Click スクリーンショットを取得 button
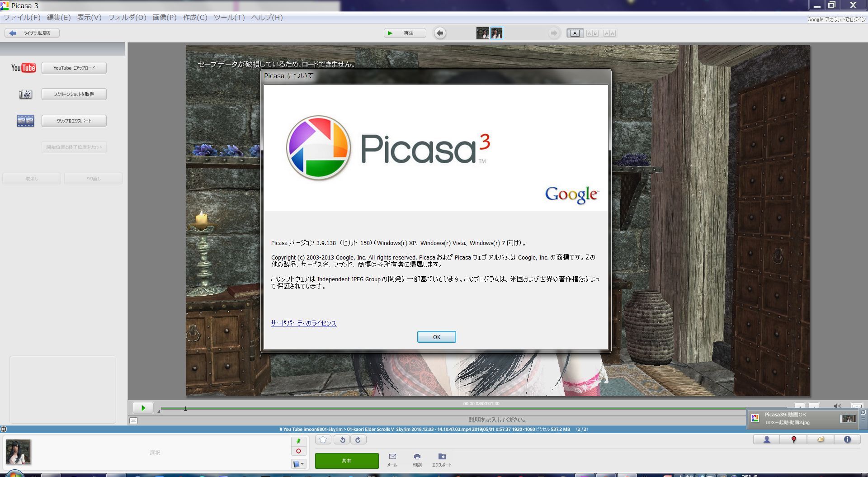Viewport: 868px width, 477px height. (74, 94)
